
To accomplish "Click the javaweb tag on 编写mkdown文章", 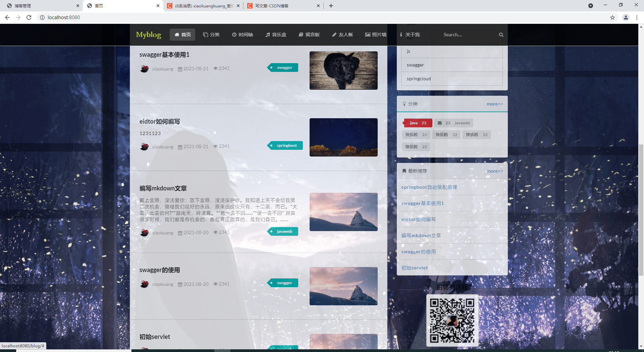I will [283, 231].
